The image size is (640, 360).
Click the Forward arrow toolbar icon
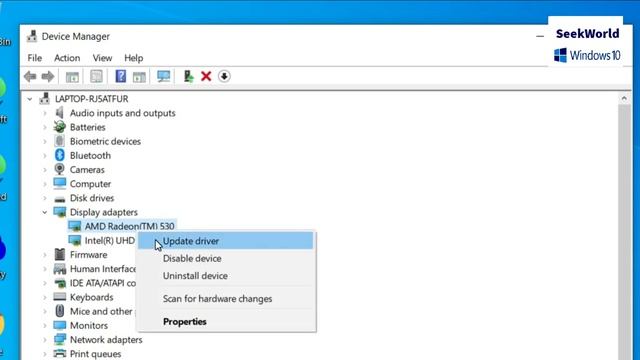[48, 76]
